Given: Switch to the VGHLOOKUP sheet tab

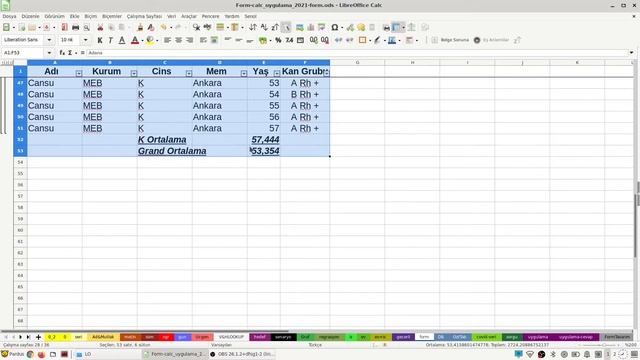Looking at the screenshot, I should (231, 337).
